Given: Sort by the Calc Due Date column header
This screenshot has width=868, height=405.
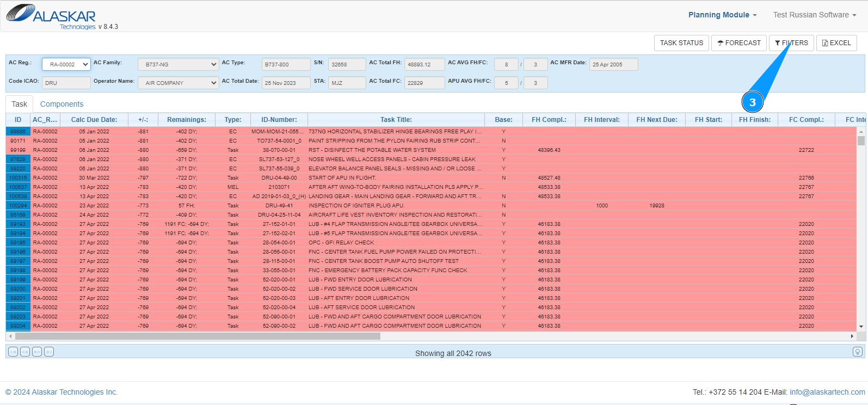Looking at the screenshot, I should tap(94, 120).
